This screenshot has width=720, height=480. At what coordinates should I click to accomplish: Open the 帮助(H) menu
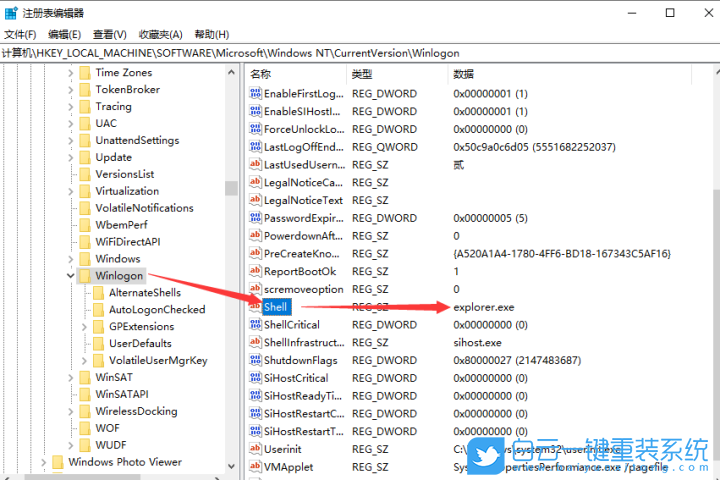pos(212,34)
